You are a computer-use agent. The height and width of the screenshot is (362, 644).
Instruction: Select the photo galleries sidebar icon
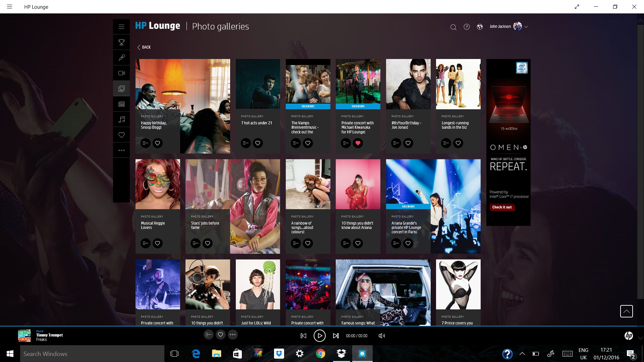point(121,88)
